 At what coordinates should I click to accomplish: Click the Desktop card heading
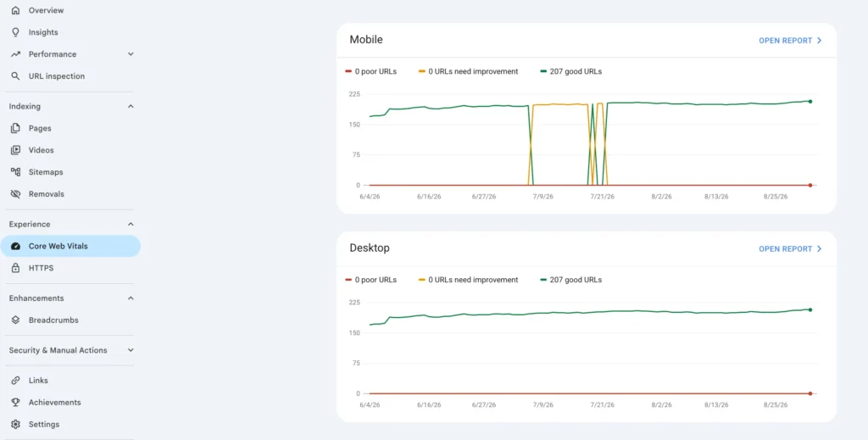coord(370,248)
